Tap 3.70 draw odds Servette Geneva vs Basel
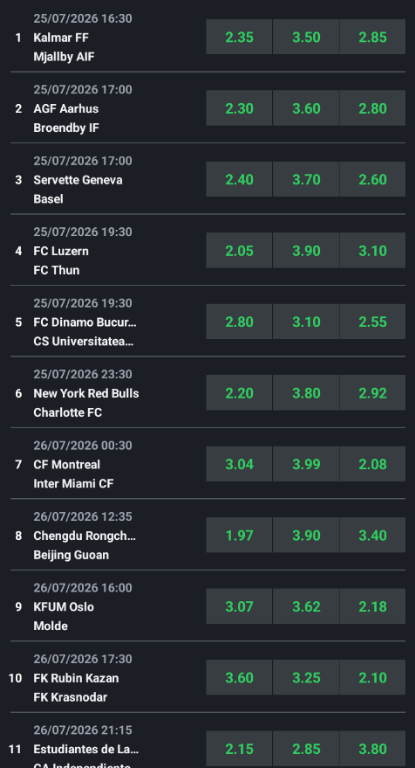 pyautogui.click(x=306, y=179)
